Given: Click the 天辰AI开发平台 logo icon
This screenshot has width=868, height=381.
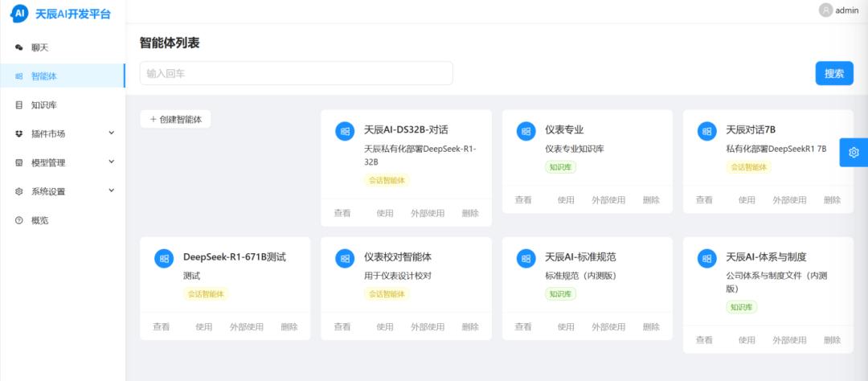Looking at the screenshot, I should pos(19,14).
